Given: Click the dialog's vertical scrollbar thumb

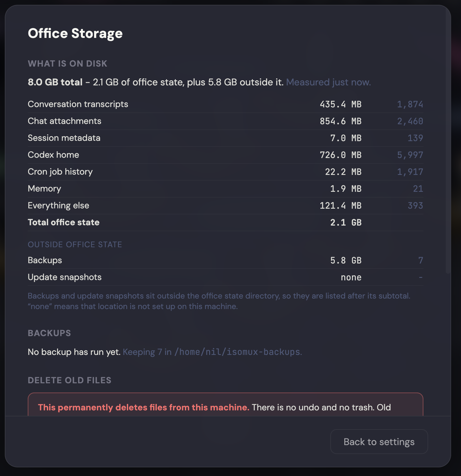Looking at the screenshot, I should click(448, 140).
